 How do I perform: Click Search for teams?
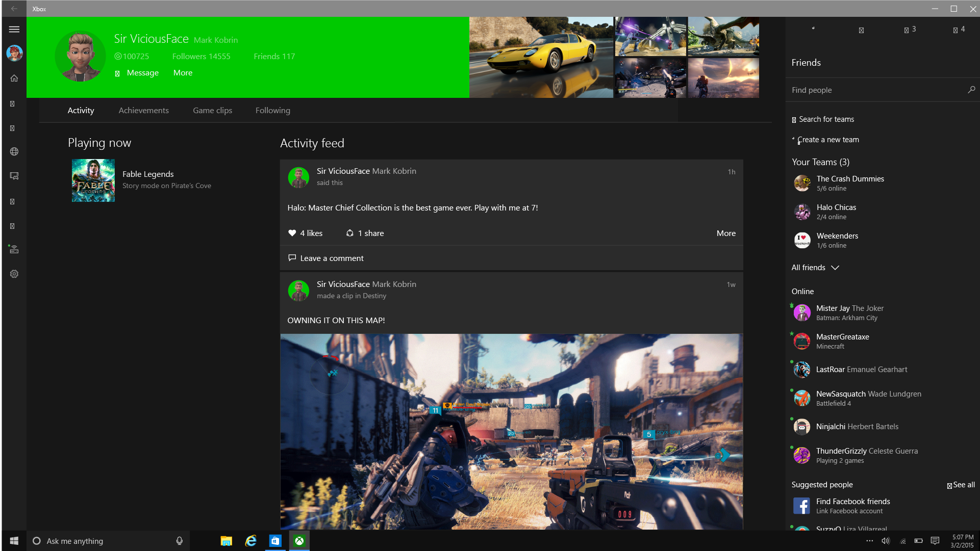point(823,119)
